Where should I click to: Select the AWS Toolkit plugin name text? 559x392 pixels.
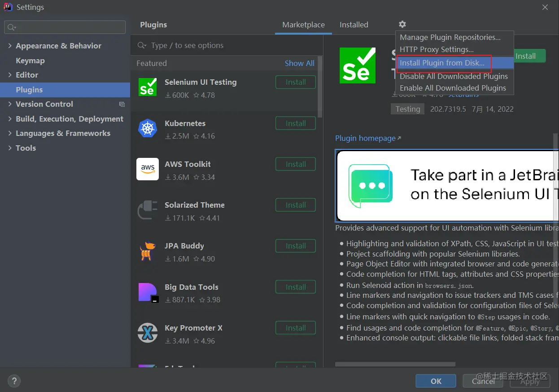[188, 164]
